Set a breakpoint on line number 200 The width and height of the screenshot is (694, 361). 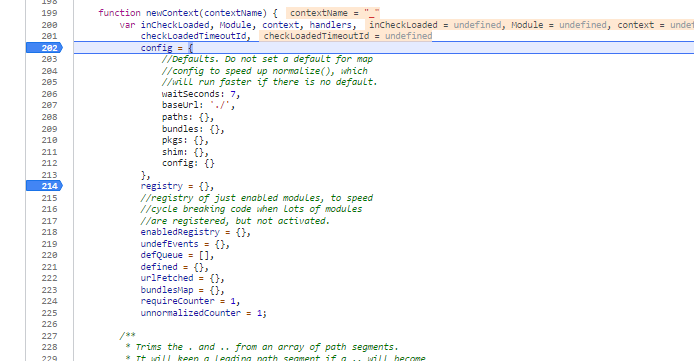pyautogui.click(x=50, y=25)
